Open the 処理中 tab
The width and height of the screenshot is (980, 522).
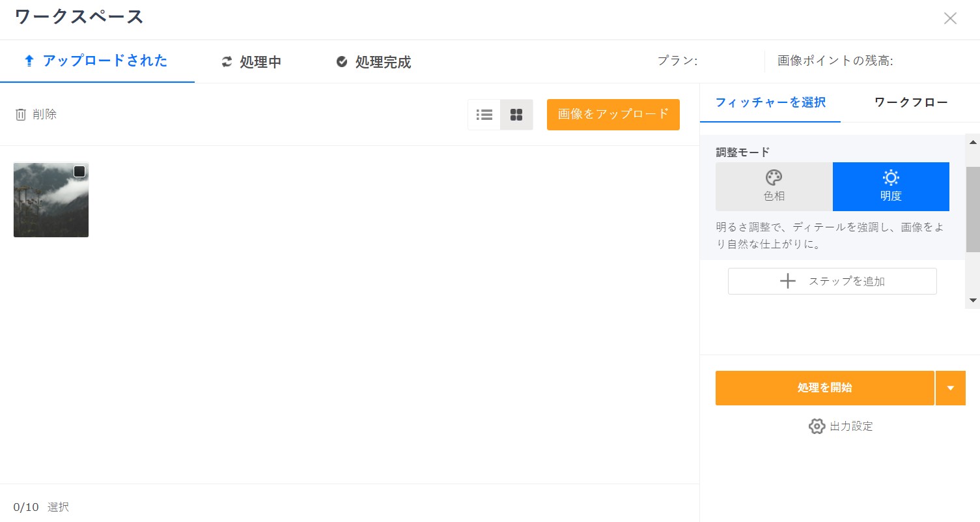click(x=251, y=61)
